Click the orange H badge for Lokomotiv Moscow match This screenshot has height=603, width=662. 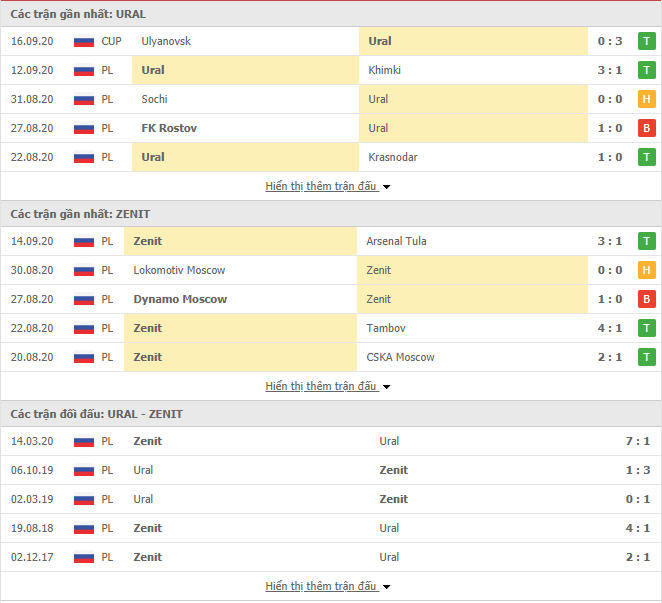(x=646, y=270)
